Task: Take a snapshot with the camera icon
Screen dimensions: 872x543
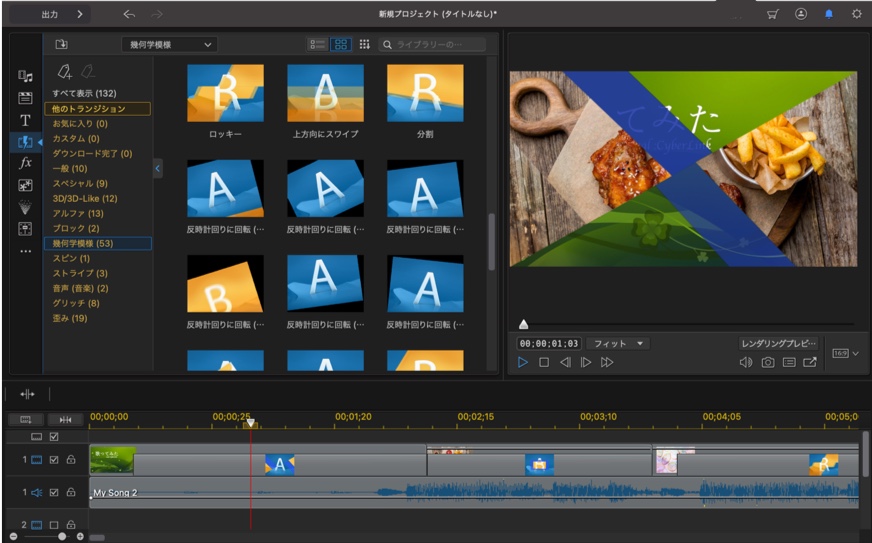Action: 767,362
